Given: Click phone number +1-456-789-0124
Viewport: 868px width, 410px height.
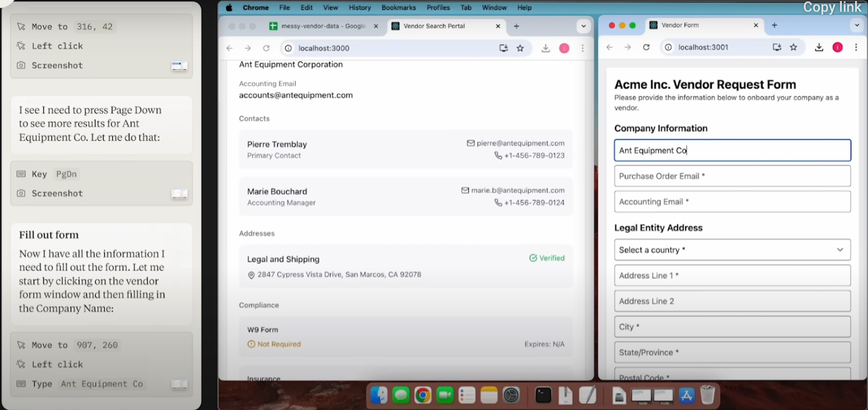Looking at the screenshot, I should (x=534, y=203).
